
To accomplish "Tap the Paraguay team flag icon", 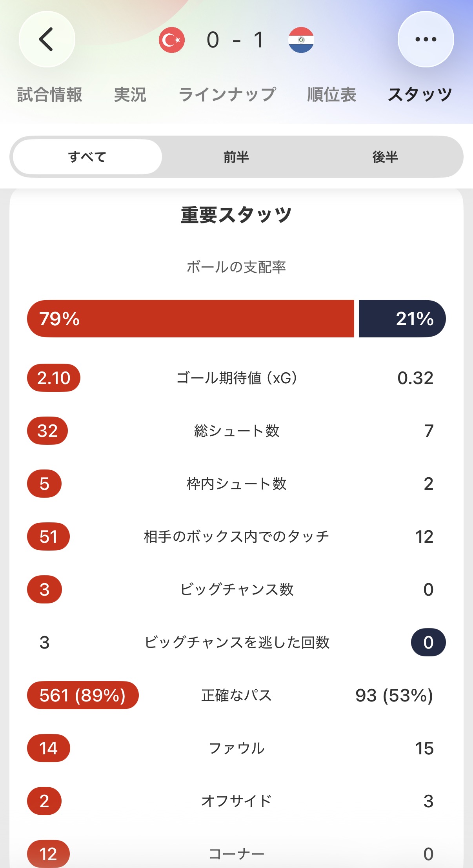I will click(301, 40).
